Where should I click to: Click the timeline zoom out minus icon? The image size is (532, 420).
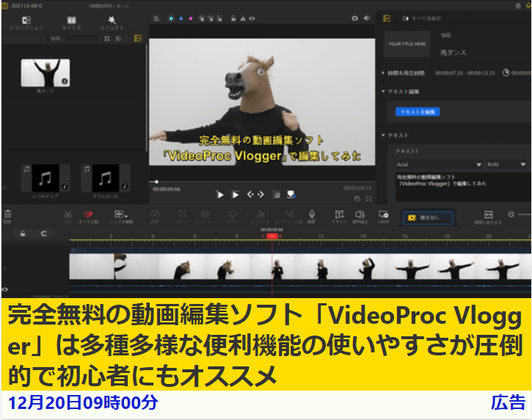pos(511,214)
